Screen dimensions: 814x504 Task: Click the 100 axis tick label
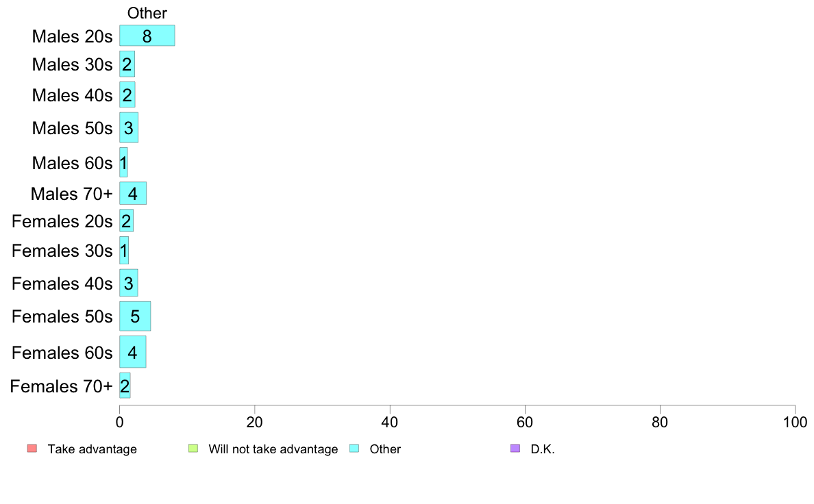[x=795, y=423]
